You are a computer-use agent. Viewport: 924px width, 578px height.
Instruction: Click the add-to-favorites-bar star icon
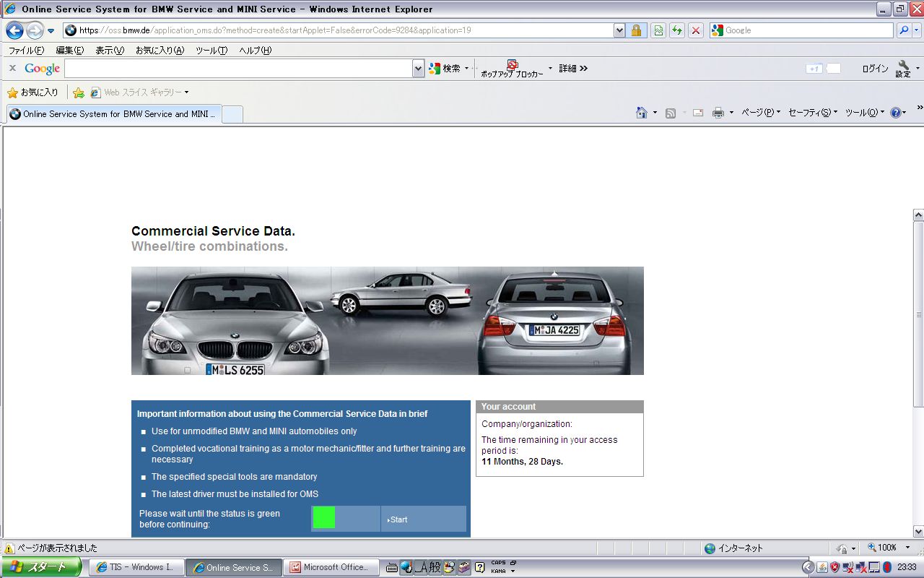(79, 92)
